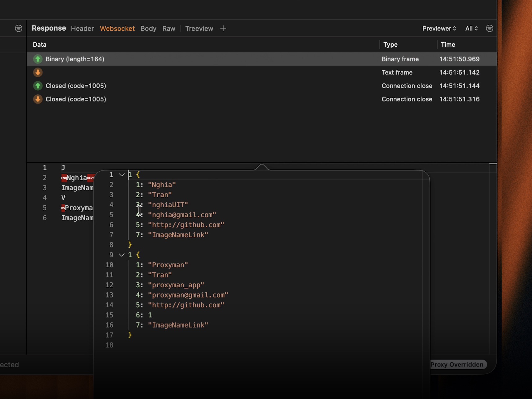Open the Previewer dropdown
Screen dimensions: 532x399
[x=439, y=28]
